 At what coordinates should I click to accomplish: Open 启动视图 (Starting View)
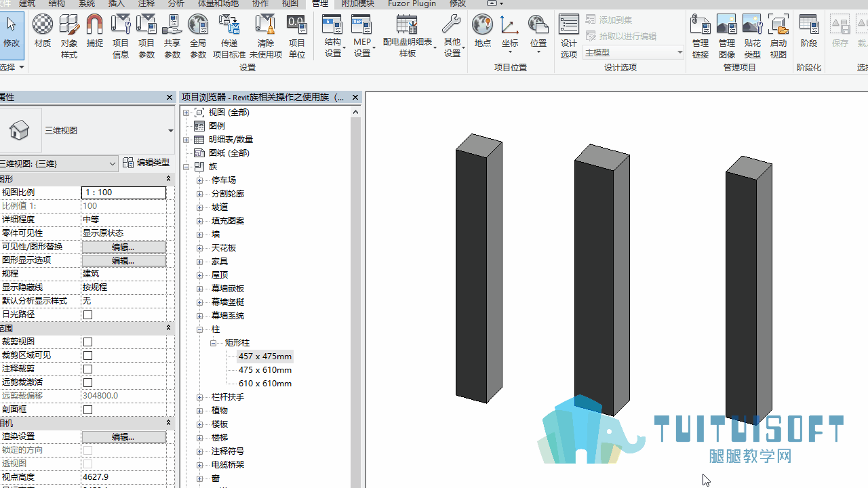(778, 36)
